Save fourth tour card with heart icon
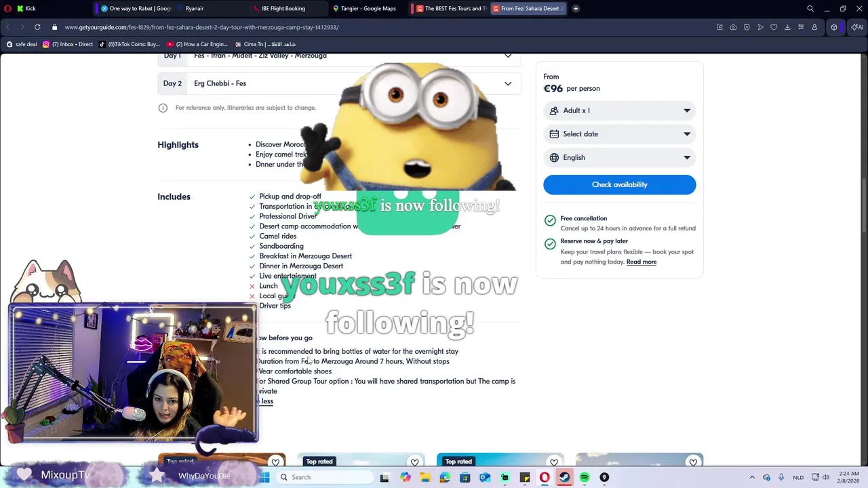This screenshot has width=868, height=488. click(x=693, y=462)
